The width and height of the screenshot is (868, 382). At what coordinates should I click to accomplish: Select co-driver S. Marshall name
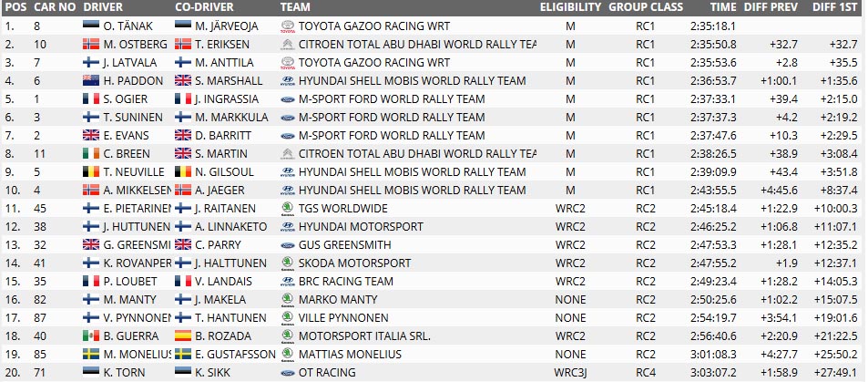point(229,81)
